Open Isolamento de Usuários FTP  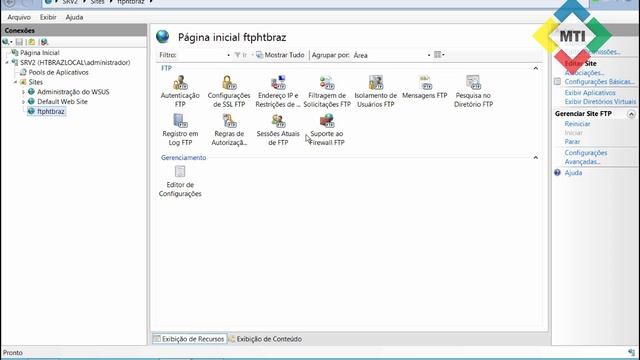[376, 91]
